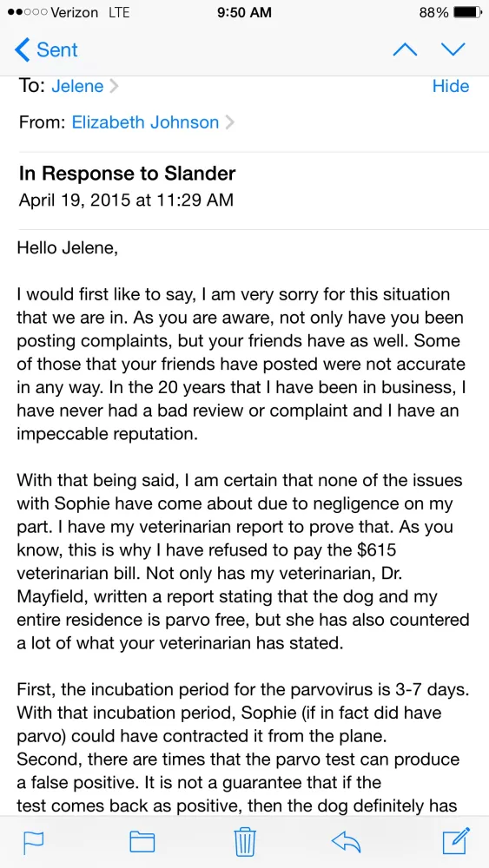Open recipient Jelene's contact
The width and height of the screenshot is (489, 868).
(77, 86)
